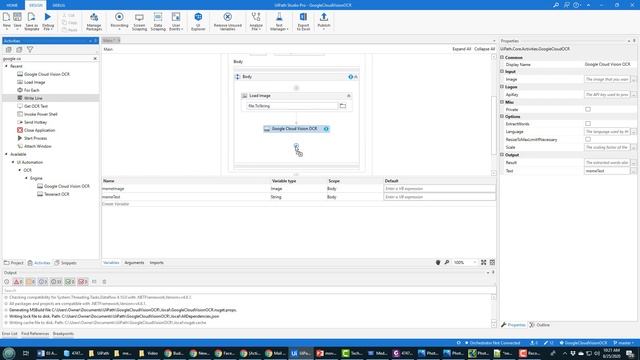Image resolution: width=640 pixels, height=360 pixels.
Task: Click Fit to Screen icon
Action: tap(483, 262)
